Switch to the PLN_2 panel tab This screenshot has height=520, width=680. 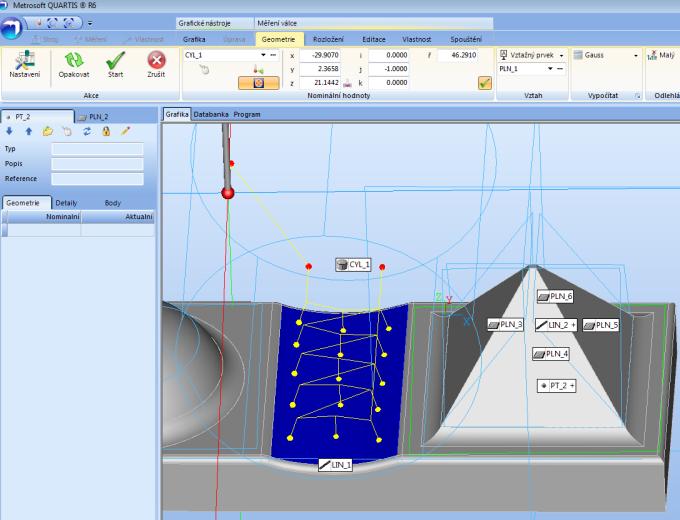tap(94, 117)
